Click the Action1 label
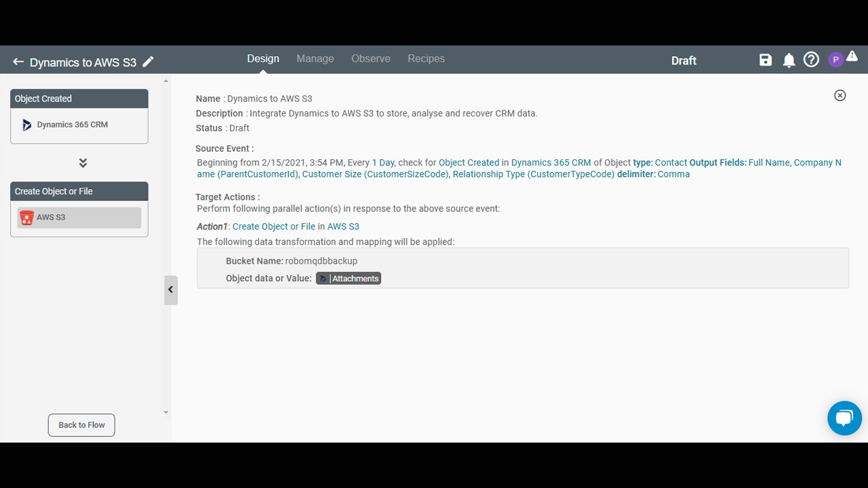Image resolution: width=868 pixels, height=488 pixels. point(212,226)
